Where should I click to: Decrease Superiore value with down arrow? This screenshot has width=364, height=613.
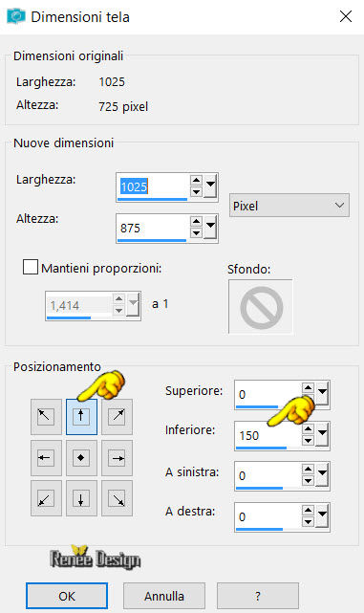[308, 399]
